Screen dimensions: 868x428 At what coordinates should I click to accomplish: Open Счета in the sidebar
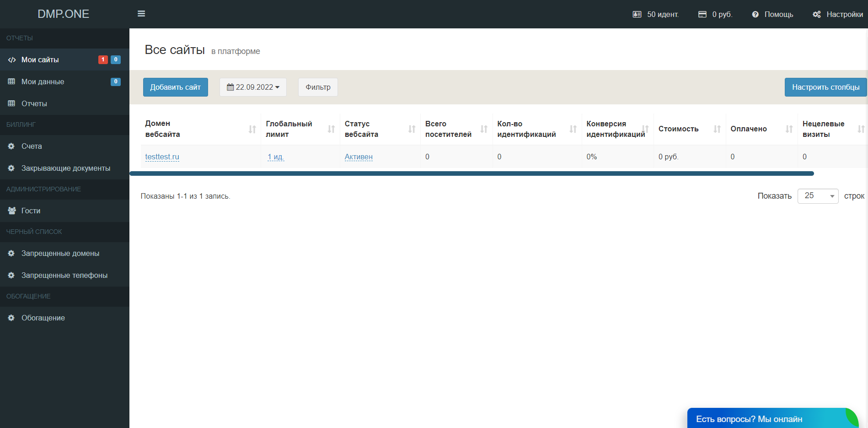pyautogui.click(x=64, y=146)
